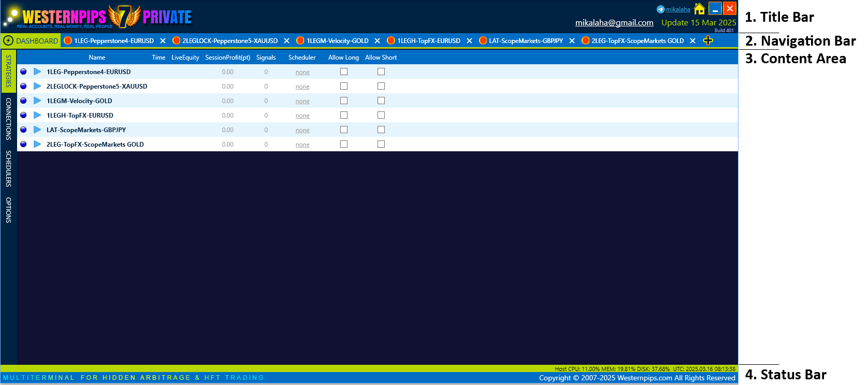The height and width of the screenshot is (385, 868).
Task: Start the LAT-ScopeMarkets-GBPJPY play arrow
Action: [x=37, y=130]
